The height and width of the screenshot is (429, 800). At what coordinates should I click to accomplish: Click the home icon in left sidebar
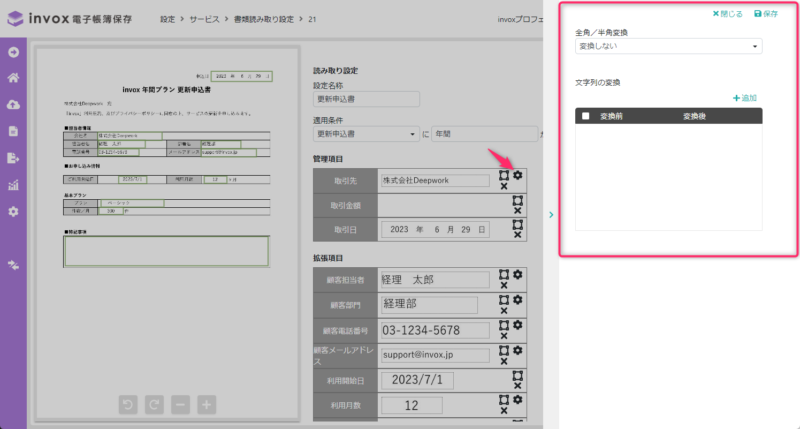(x=14, y=78)
